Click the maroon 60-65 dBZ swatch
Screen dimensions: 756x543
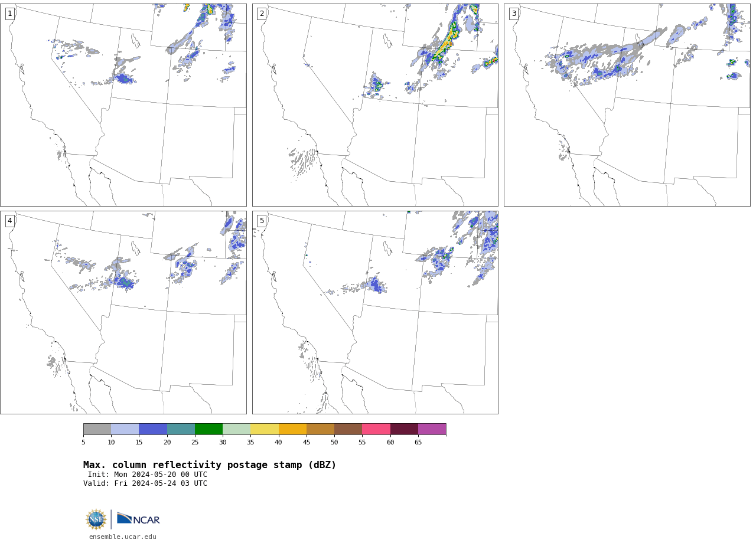click(x=404, y=429)
